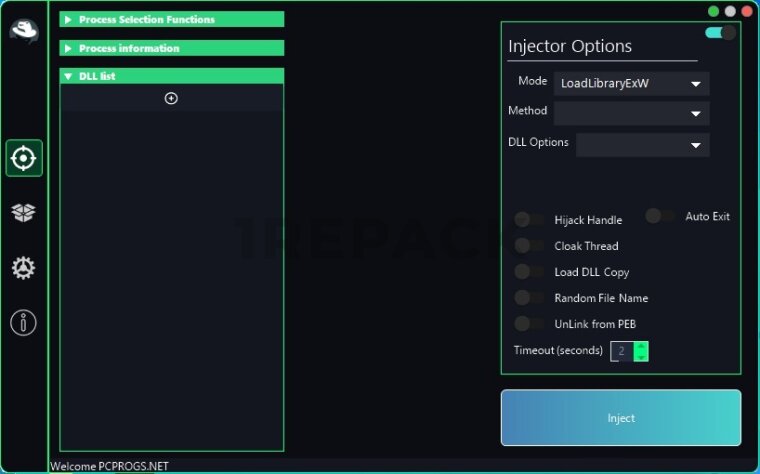
Task: Open the Method dropdown
Action: [632, 113]
